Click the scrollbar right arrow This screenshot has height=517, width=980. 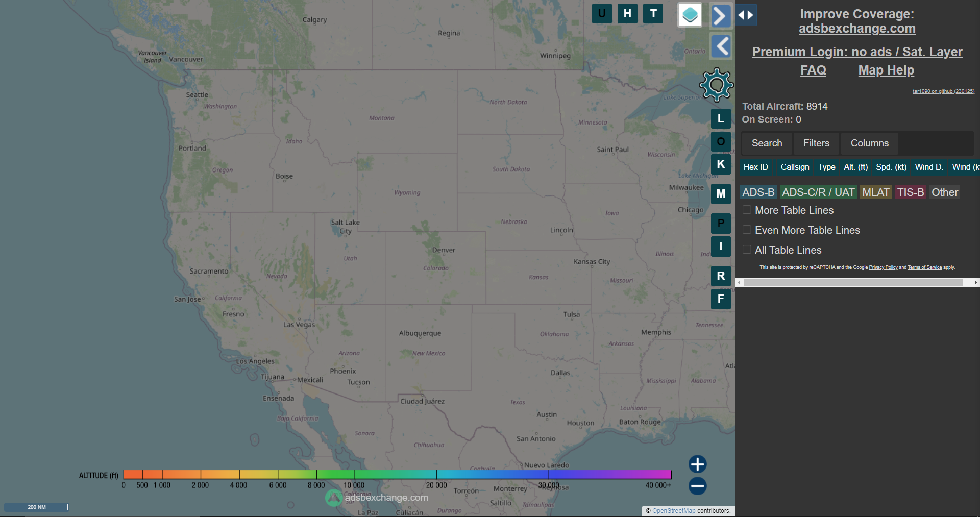[975, 282]
